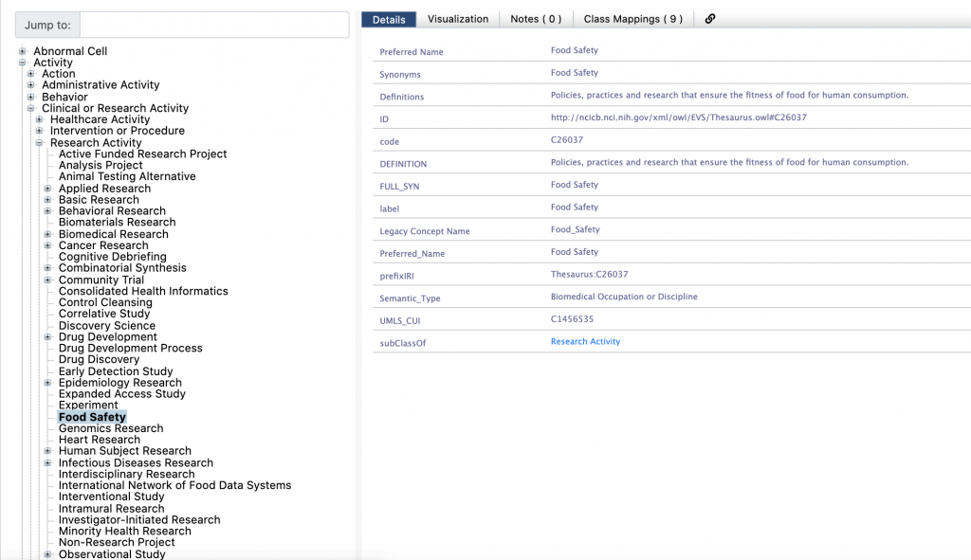Select Interventional Study class
971x560 pixels.
(112, 497)
